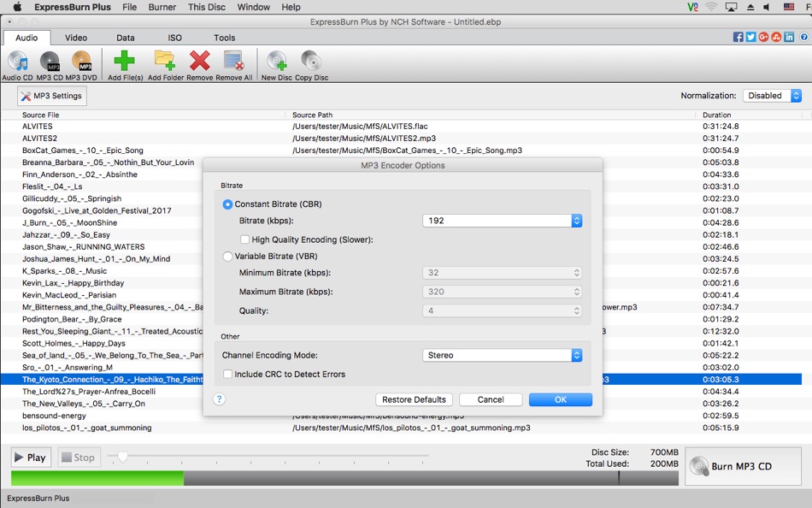Select Constant Bitrate (CBR) radio button
The width and height of the screenshot is (812, 508).
pos(227,204)
